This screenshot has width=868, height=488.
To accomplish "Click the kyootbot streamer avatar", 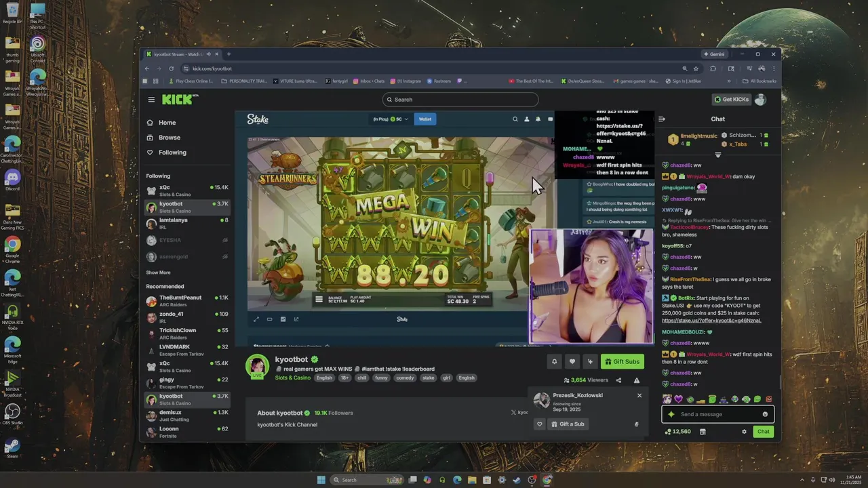I will (x=257, y=366).
